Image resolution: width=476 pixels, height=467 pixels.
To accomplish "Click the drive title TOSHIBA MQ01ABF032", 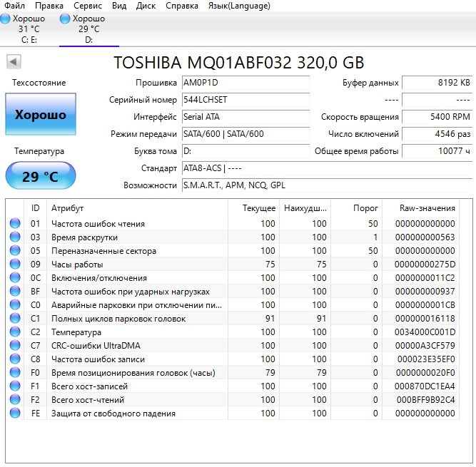I will click(238, 63).
